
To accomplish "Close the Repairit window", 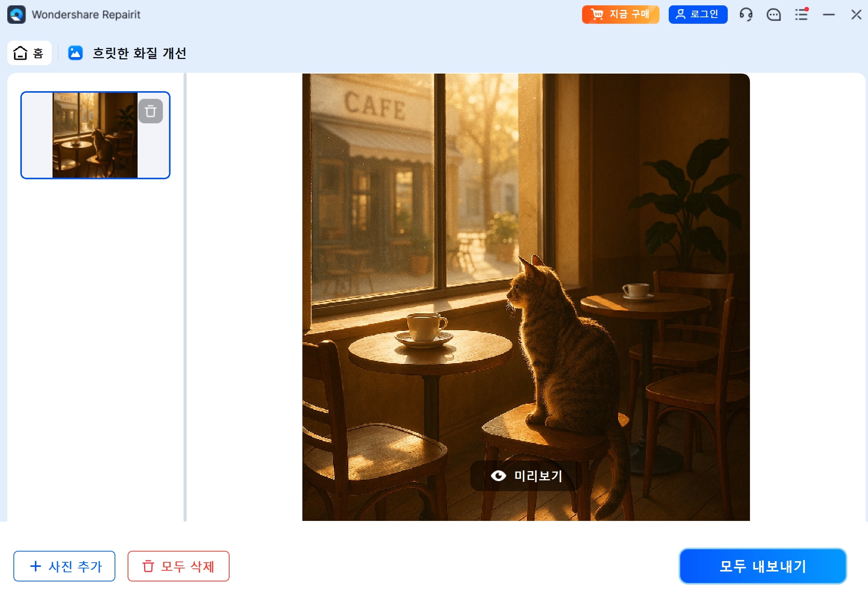I will coord(856,15).
